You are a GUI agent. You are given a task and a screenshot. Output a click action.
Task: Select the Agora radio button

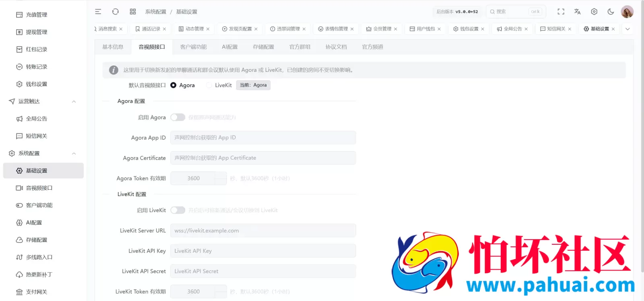[173, 85]
